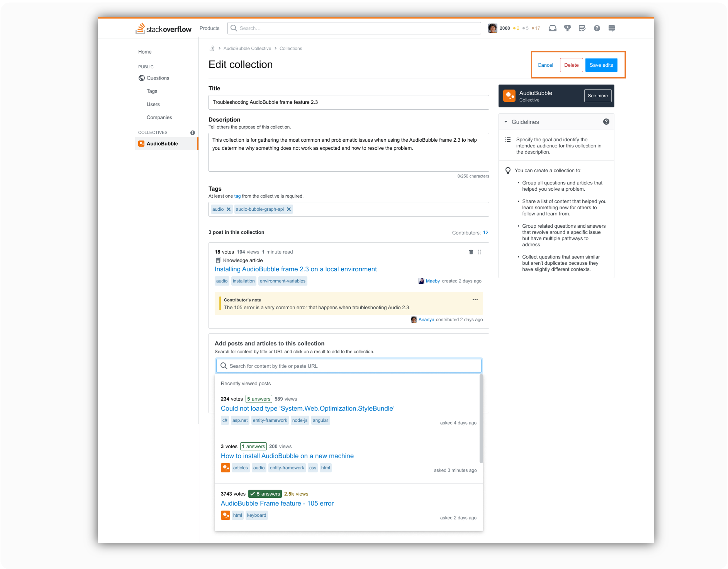Image resolution: width=728 pixels, height=569 pixels.
Task: Remove the audio-bubble-graph-api tag with its X
Action: click(289, 209)
